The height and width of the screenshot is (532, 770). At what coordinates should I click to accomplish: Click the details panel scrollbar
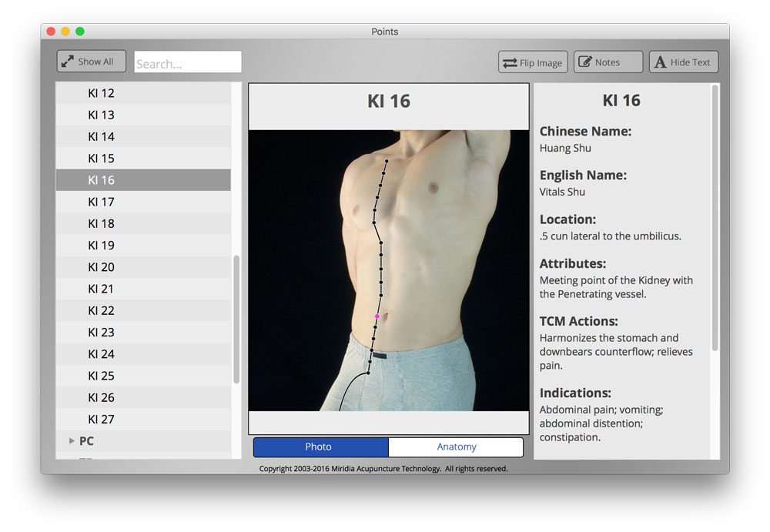tap(715, 218)
